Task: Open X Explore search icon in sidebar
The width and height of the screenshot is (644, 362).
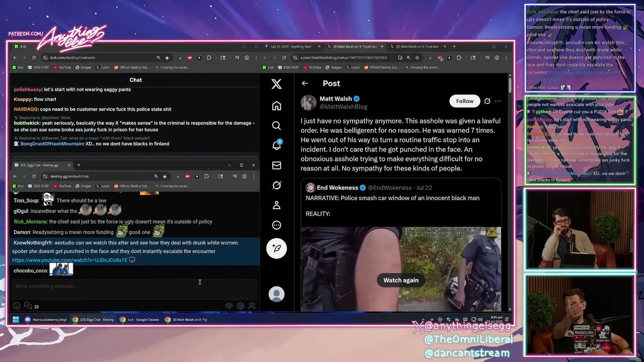Action: point(276,126)
